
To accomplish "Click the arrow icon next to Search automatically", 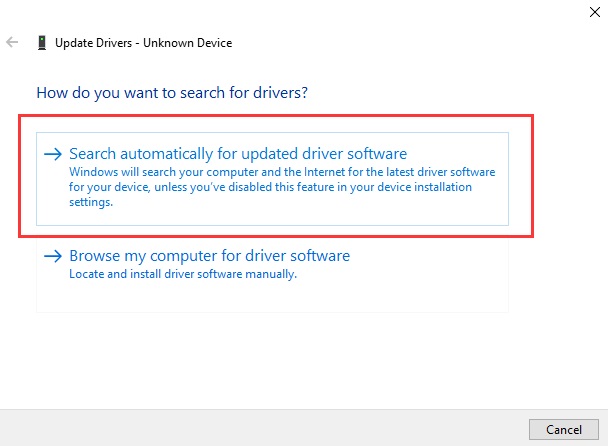I will point(53,154).
